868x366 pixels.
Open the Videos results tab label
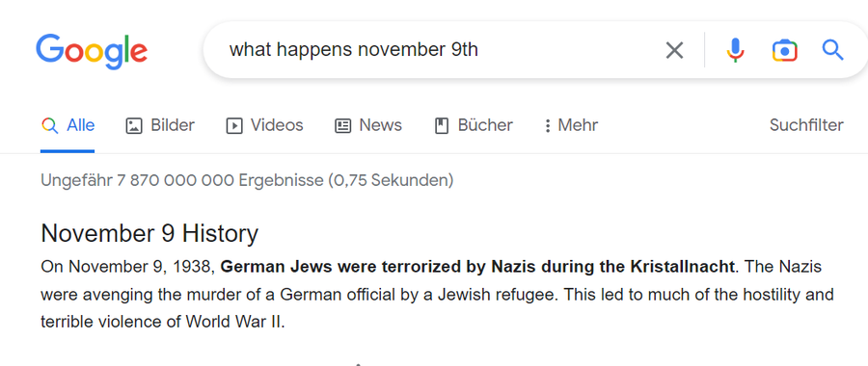[277, 125]
